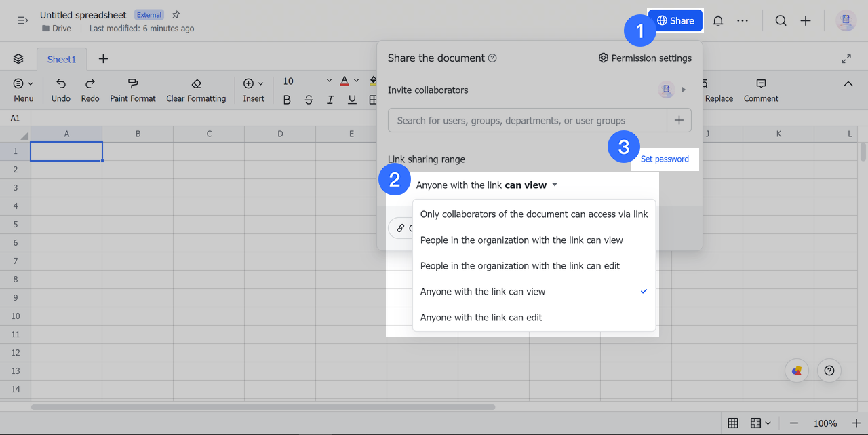The image size is (868, 435).
Task: Redo the last action
Action: 90,89
